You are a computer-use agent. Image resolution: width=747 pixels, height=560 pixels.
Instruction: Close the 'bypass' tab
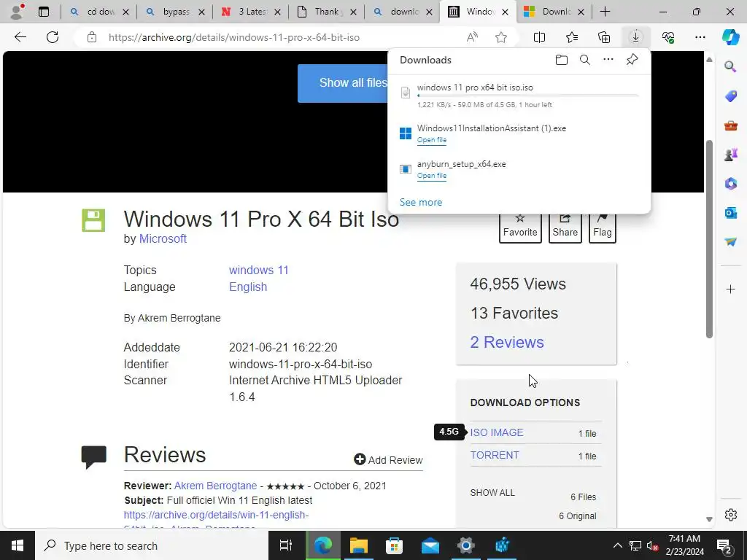point(201,12)
